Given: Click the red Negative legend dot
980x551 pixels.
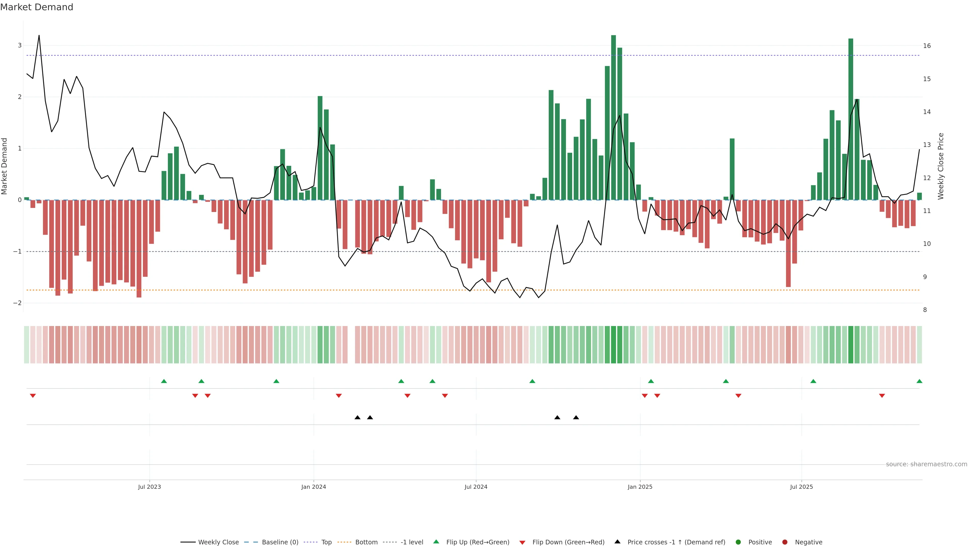Looking at the screenshot, I should pyautogui.click(x=785, y=542).
